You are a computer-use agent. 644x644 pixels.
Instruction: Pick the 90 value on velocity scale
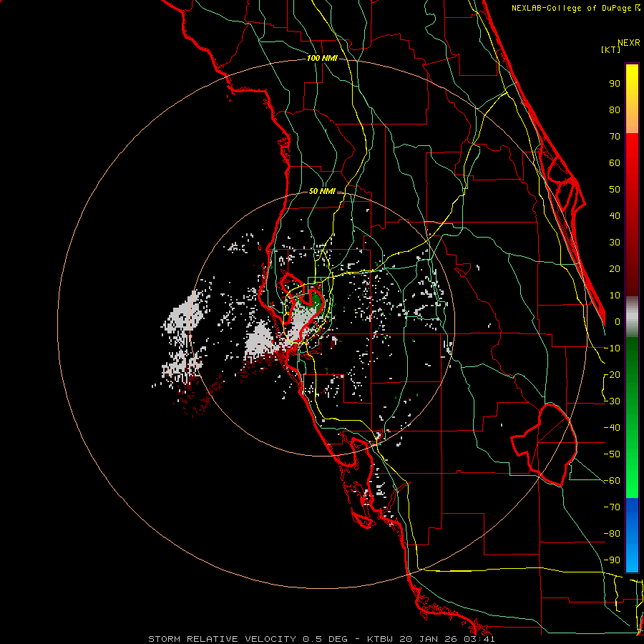615,84
